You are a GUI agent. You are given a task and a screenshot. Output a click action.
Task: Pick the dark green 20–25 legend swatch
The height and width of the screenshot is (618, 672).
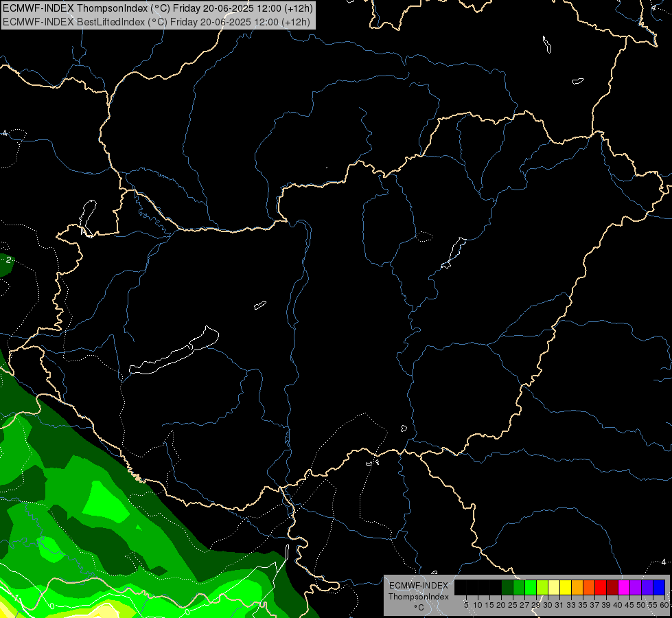[507, 587]
